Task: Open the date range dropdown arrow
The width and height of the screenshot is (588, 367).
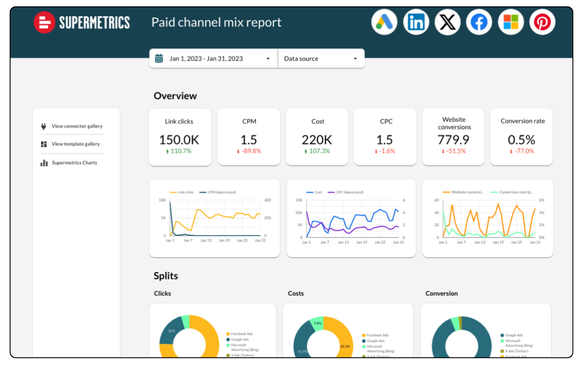Action: [x=268, y=59]
